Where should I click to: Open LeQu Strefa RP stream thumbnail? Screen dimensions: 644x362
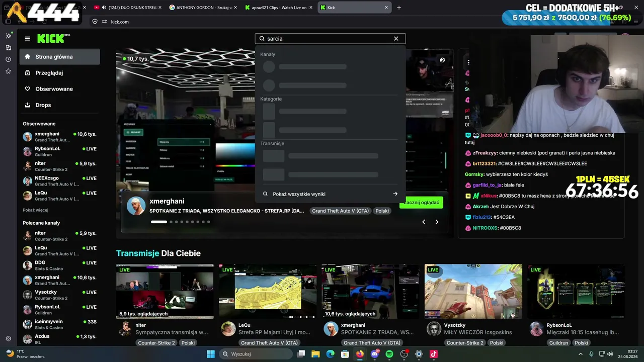268,291
